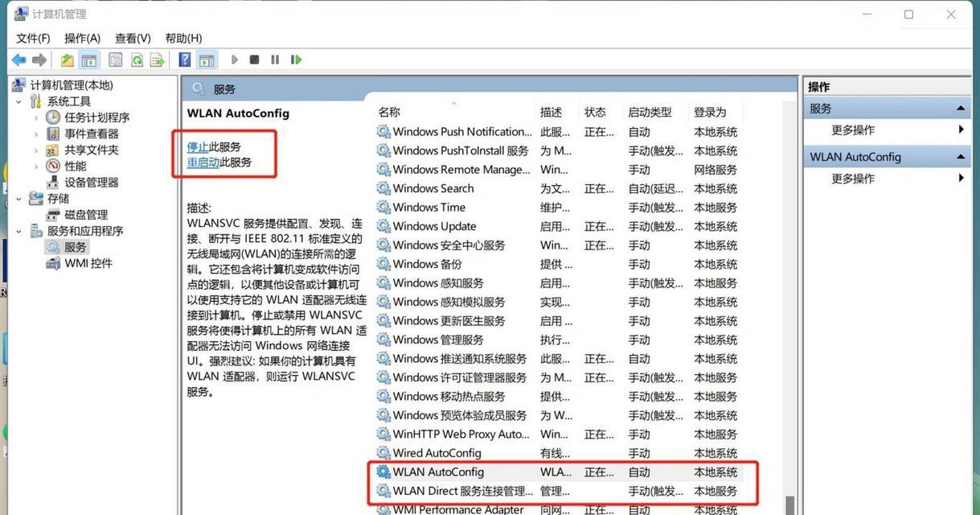Collapse the 服务和应用程序 tree node
Screen dimensions: 980x515
19,231
